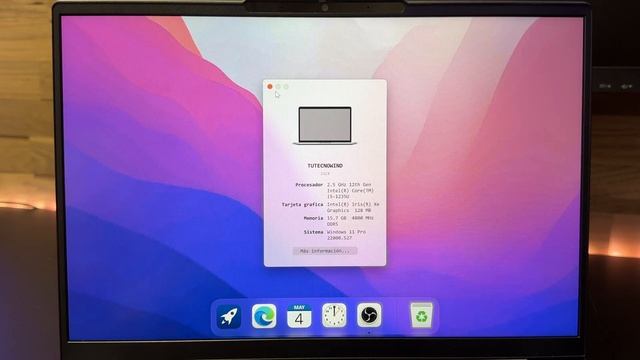This screenshot has width=640, height=360.
Task: Open the clock app in the dock
Action: [x=334, y=316]
